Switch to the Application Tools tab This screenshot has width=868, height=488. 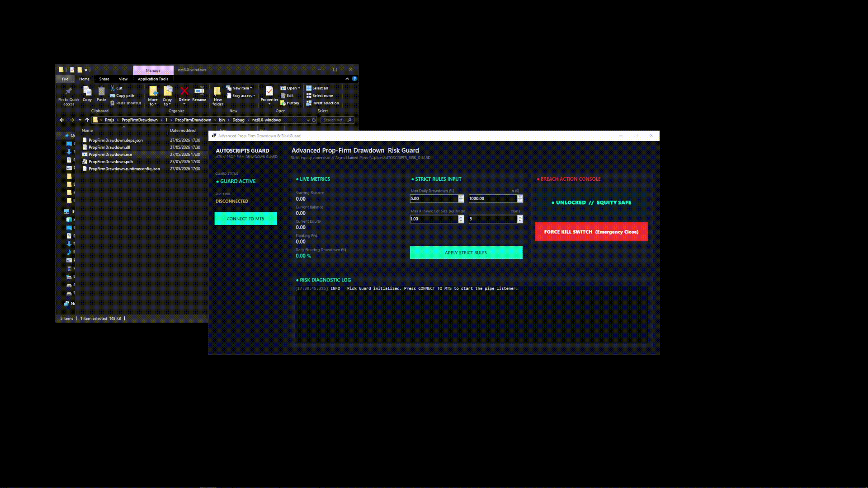click(x=153, y=79)
